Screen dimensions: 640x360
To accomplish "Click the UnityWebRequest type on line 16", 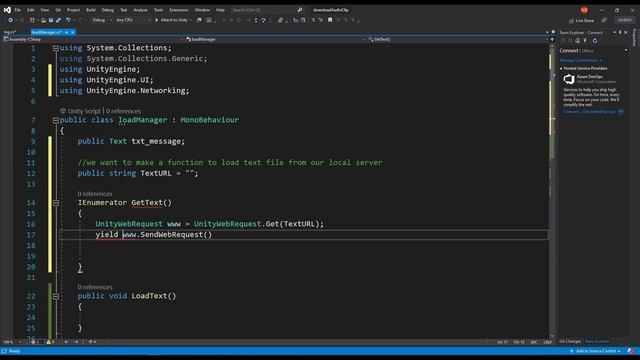I will pyautogui.click(x=129, y=224).
